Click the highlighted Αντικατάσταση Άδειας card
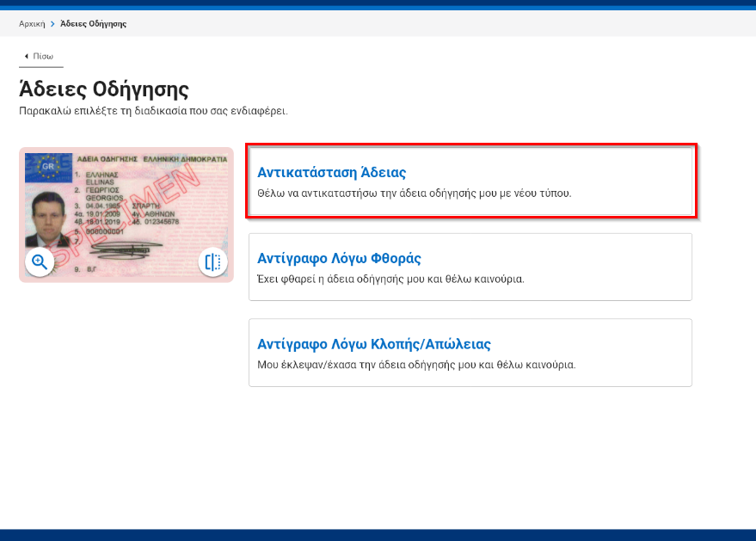 click(472, 181)
